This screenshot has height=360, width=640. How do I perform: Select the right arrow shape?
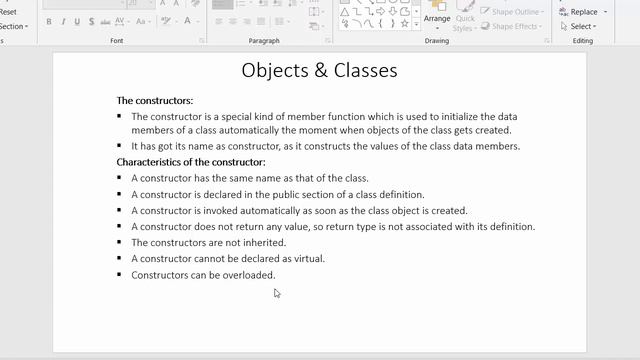coord(381,12)
